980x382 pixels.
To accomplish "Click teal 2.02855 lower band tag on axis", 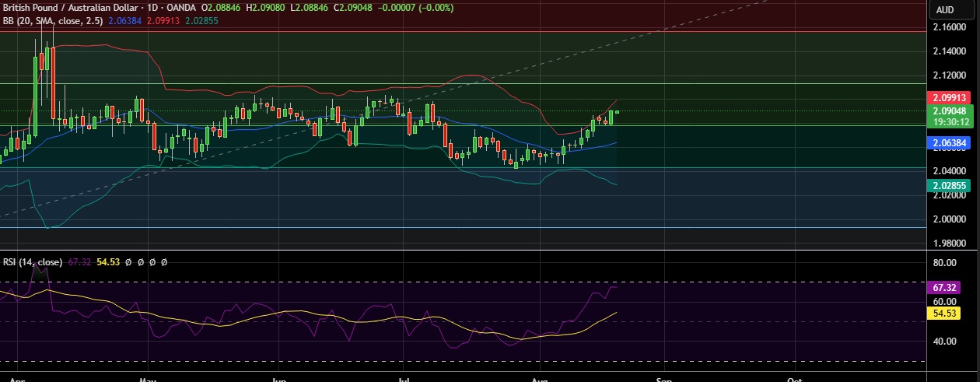I will 949,185.
